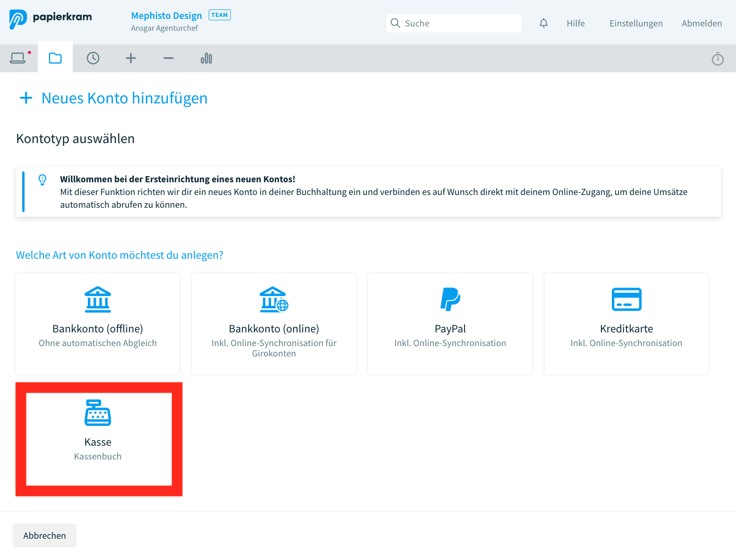Click the PayPal logo icon
The width and height of the screenshot is (736, 560).
coord(450,299)
